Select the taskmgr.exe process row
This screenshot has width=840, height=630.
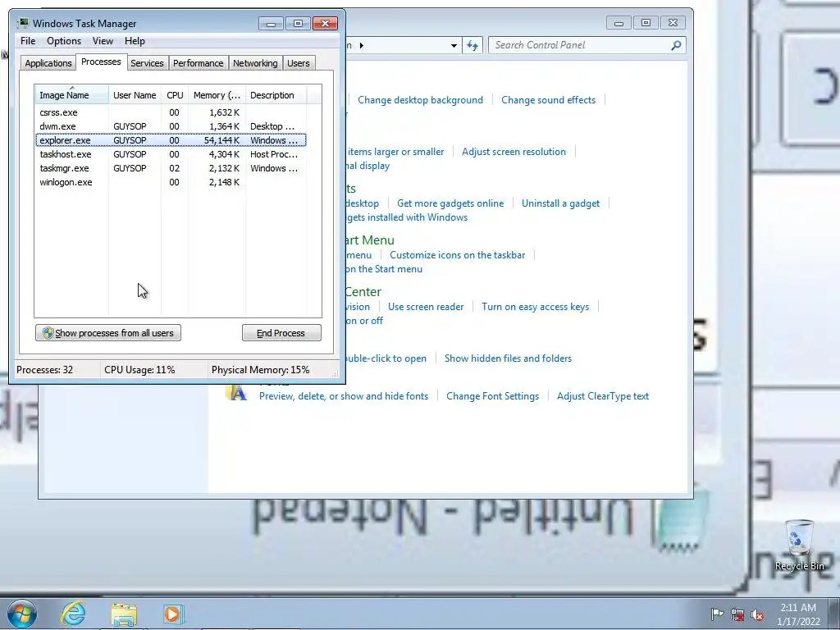tap(171, 168)
